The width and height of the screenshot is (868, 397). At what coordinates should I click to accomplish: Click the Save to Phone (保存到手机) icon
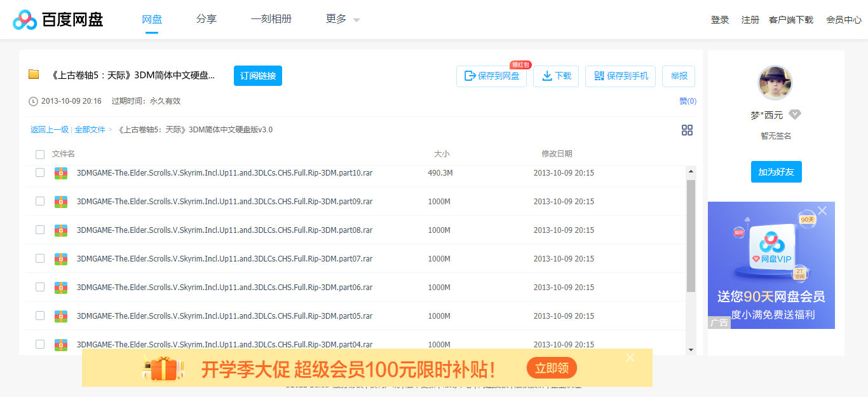[x=598, y=76]
